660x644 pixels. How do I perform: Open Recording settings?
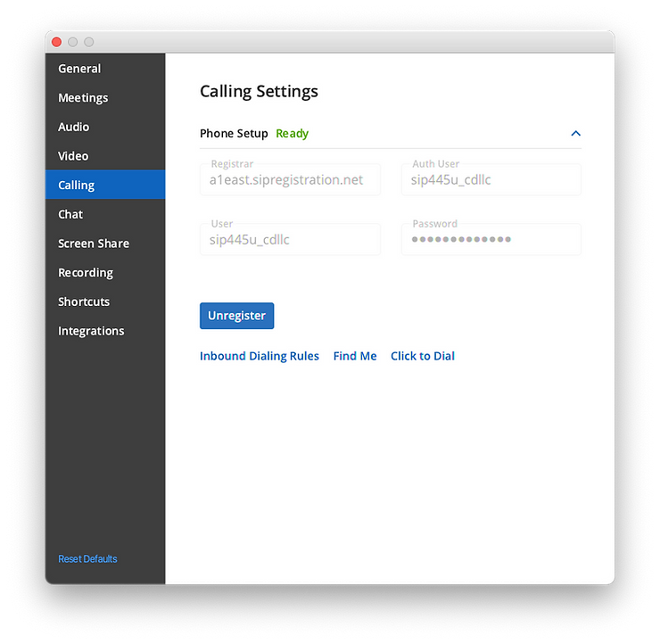point(105,272)
